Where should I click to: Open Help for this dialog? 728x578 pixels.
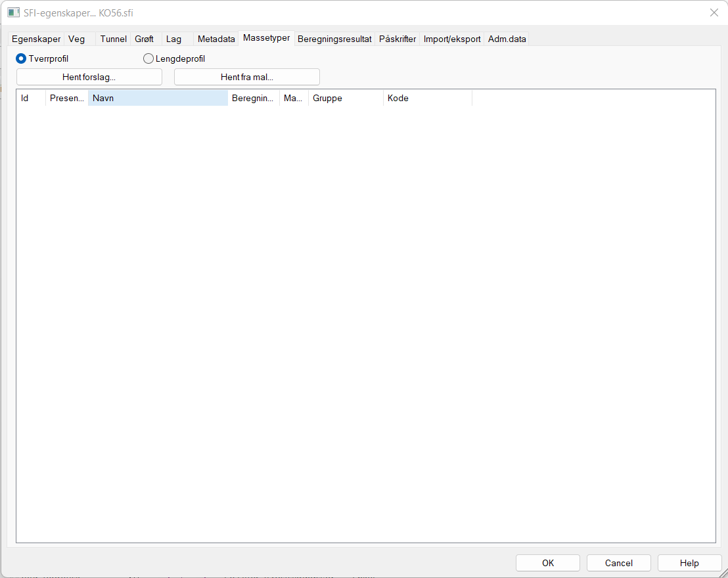689,563
